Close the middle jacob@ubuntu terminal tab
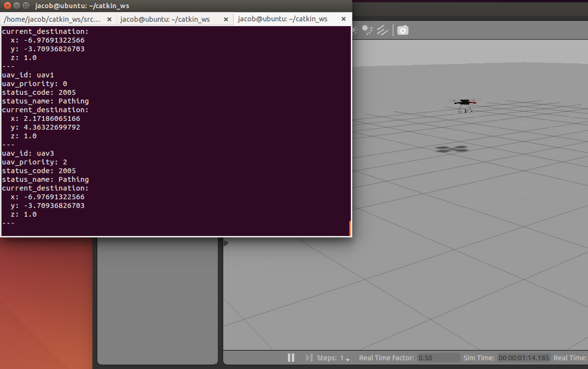The height and width of the screenshot is (369, 588). point(226,19)
